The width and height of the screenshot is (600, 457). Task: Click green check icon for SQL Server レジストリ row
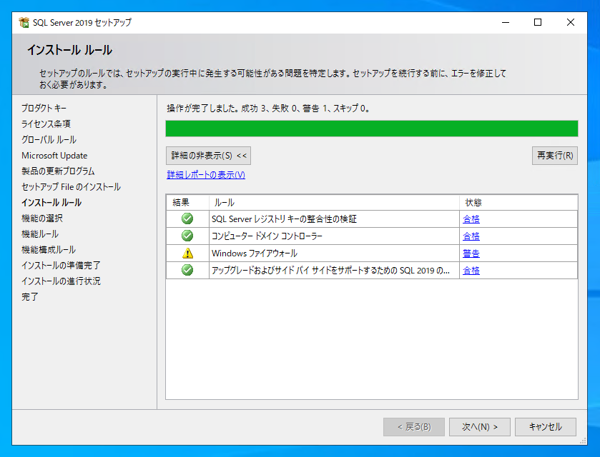click(187, 219)
